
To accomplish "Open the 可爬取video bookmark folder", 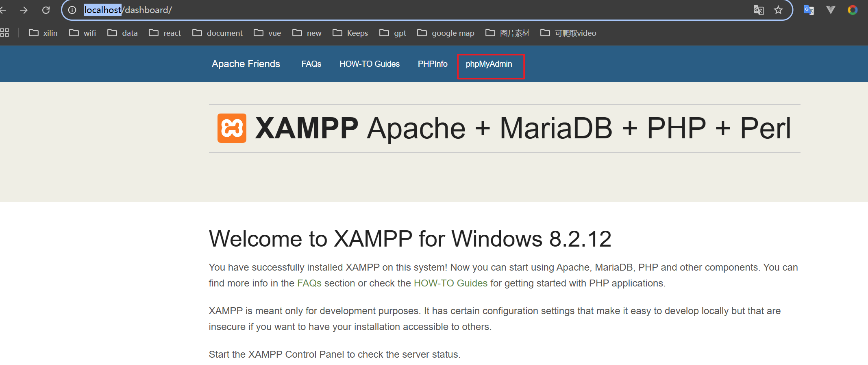I will [x=568, y=33].
